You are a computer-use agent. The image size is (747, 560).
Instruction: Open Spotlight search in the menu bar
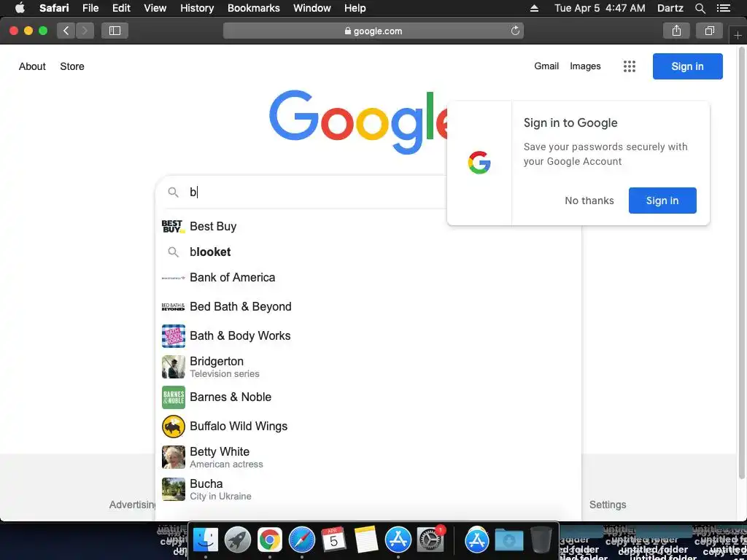700,8
